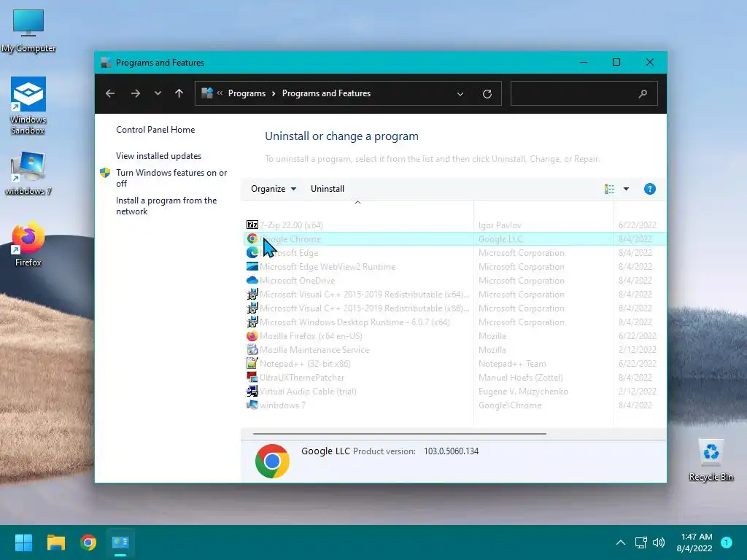Click the Control Panel taskbar button

tap(120, 542)
